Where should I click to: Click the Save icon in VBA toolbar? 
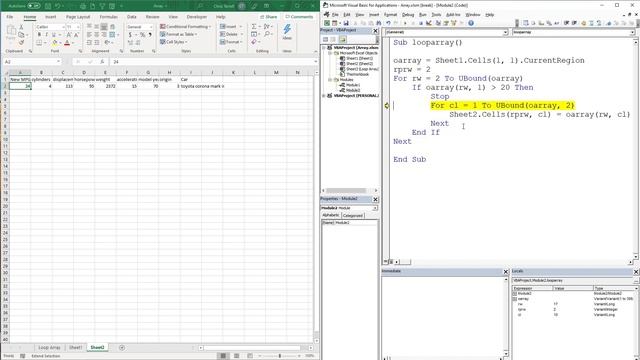(x=346, y=23)
